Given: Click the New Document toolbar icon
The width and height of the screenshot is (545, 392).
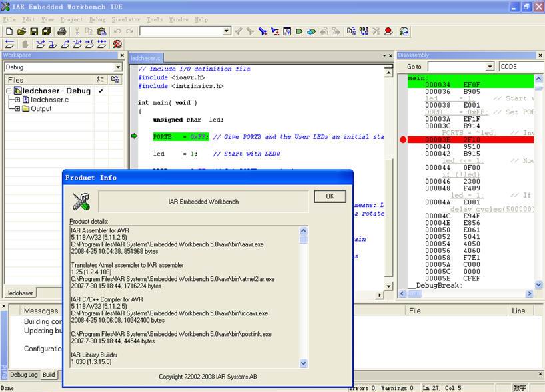Looking at the screenshot, I should 9,31.
